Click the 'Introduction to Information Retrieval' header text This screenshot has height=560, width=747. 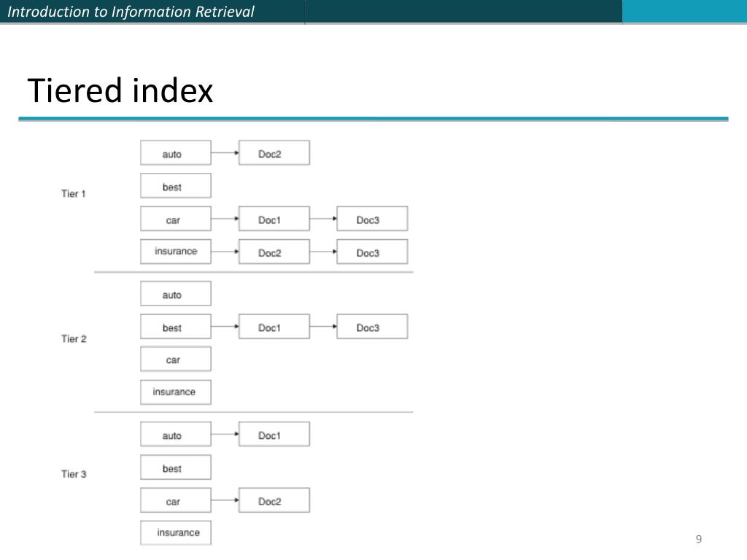[131, 12]
